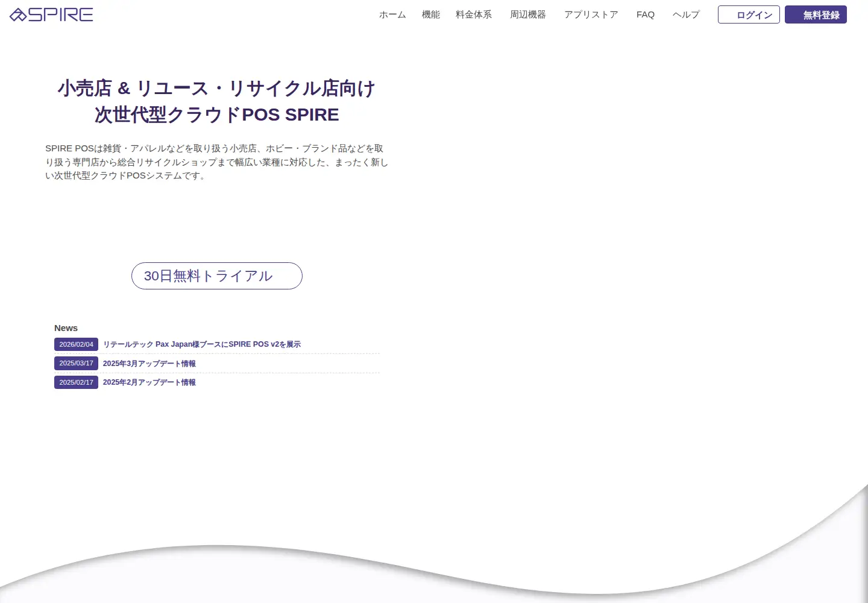Go to 料金体系 in the navigation
This screenshot has width=868, height=603.
[x=474, y=14]
